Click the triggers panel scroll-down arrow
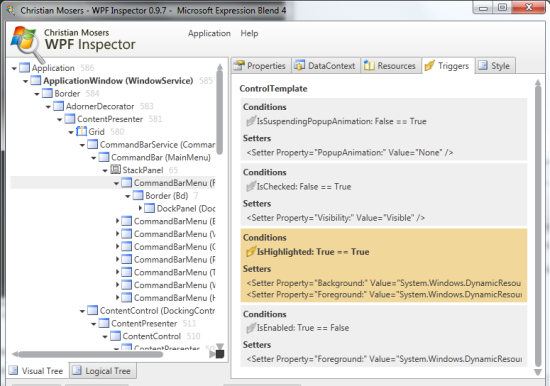Viewport: 550px width, 386px height. [538, 372]
